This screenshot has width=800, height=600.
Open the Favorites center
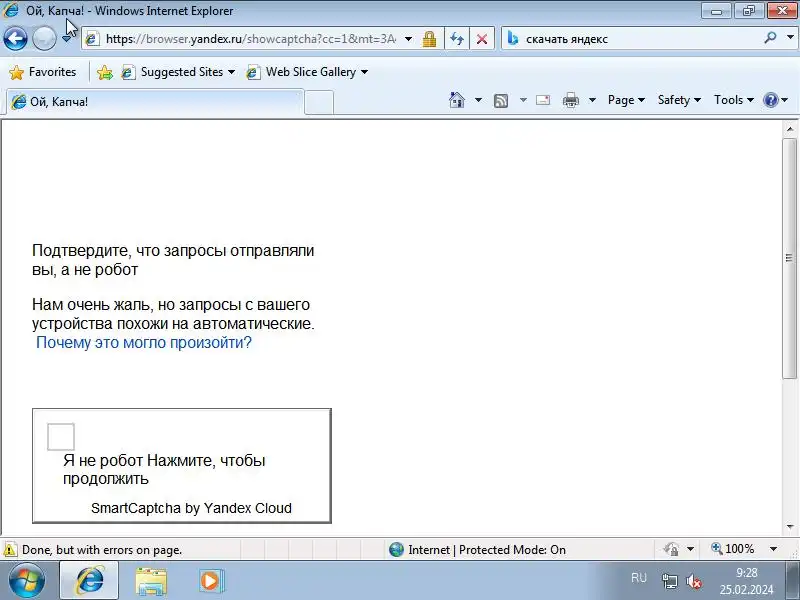click(x=43, y=72)
